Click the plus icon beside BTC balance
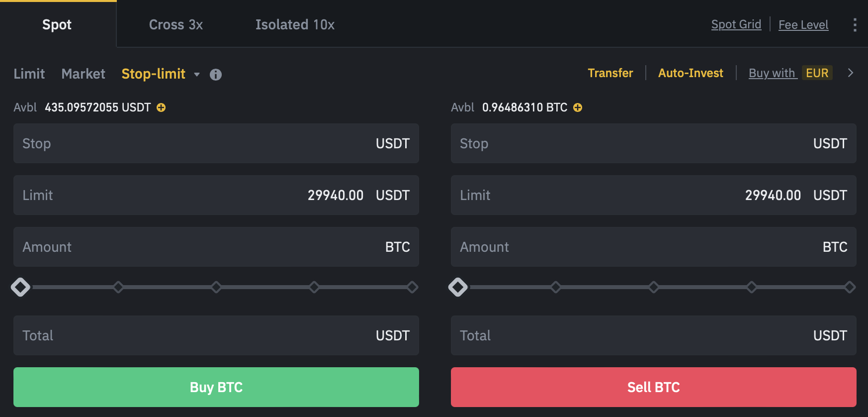Screen dimensions: 868x417 coord(577,107)
